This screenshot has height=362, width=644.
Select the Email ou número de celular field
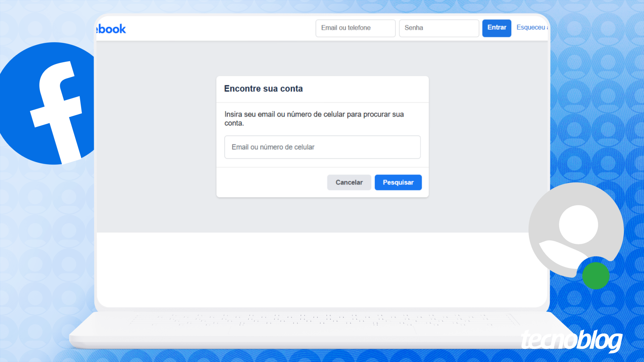pyautogui.click(x=322, y=147)
